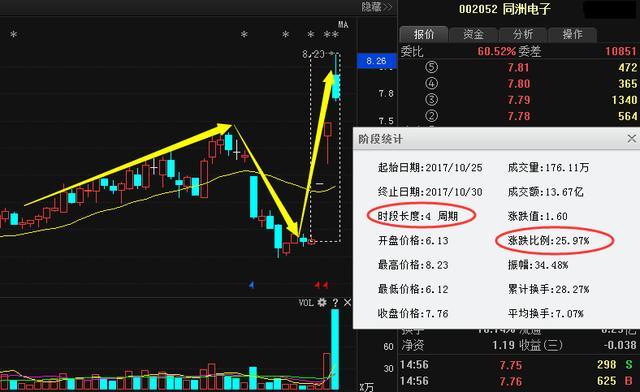Close the VOL indicator panel
This screenshot has height=392, width=640.
pos(347,303)
